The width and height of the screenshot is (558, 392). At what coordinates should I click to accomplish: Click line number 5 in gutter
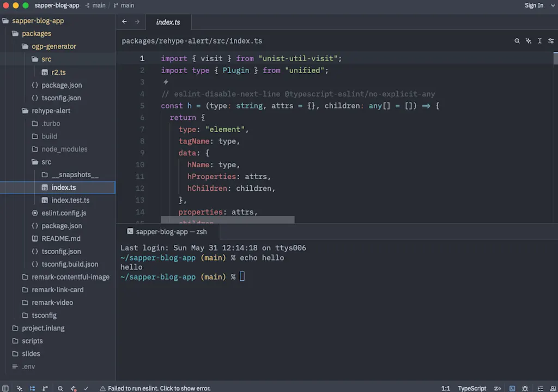(x=142, y=106)
